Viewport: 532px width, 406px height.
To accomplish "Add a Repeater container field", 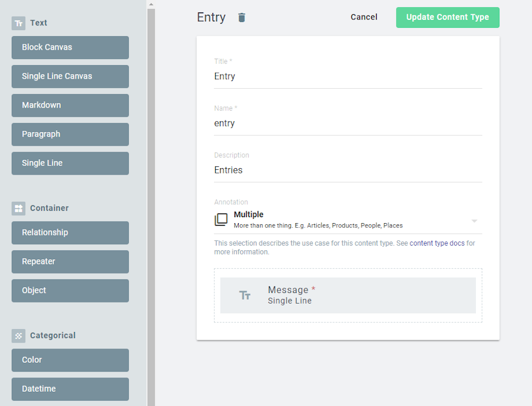I will [70, 262].
